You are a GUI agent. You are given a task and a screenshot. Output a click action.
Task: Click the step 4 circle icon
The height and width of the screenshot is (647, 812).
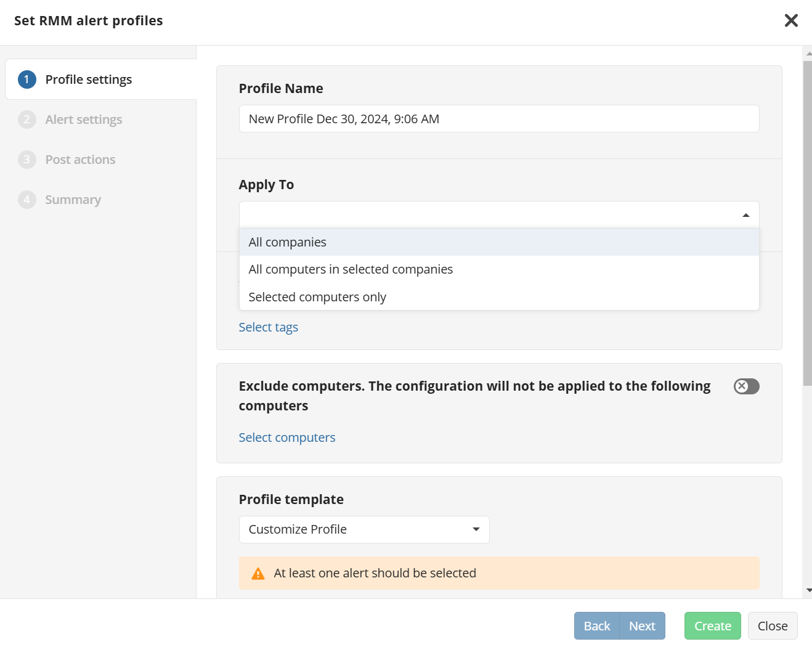pyautogui.click(x=26, y=200)
